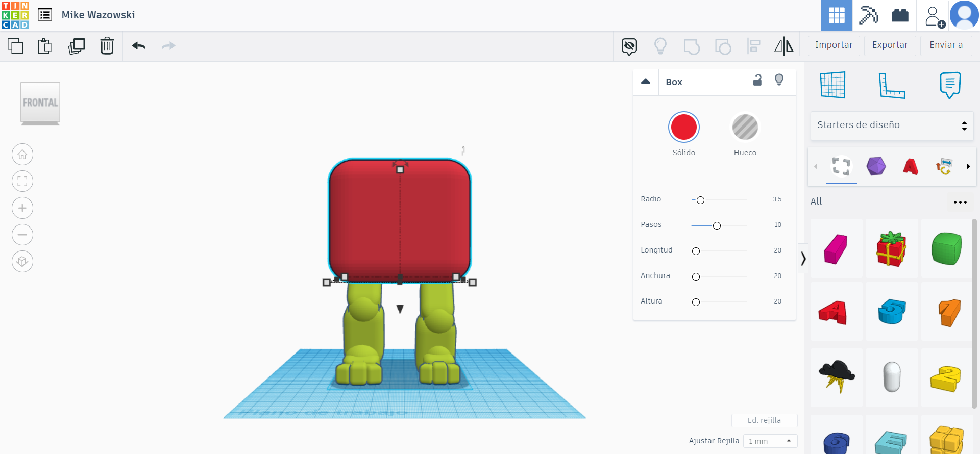The image size is (980, 454).
Task: Open the All section three-dots menu
Action: [x=960, y=202]
